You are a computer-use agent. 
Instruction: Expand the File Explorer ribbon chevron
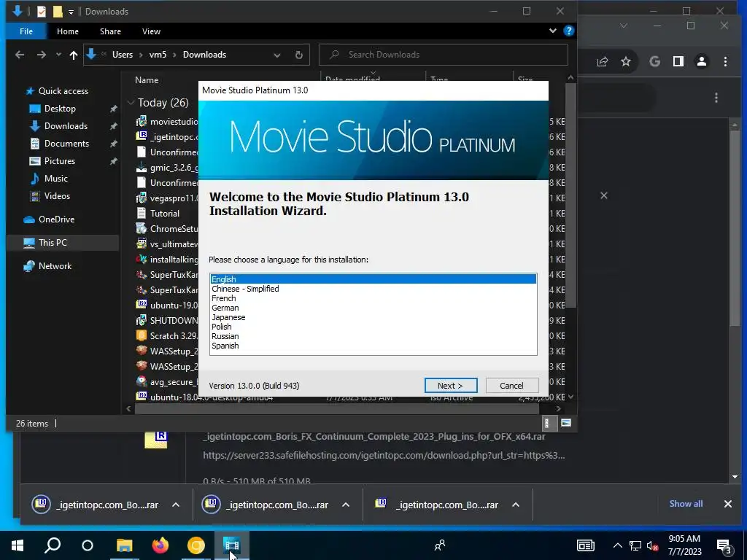553,31
